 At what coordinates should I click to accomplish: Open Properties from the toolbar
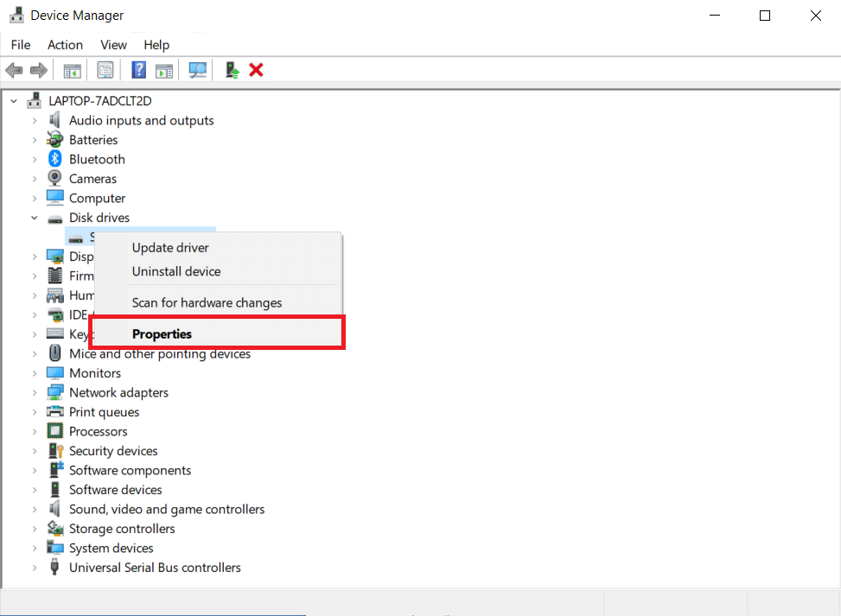point(105,70)
